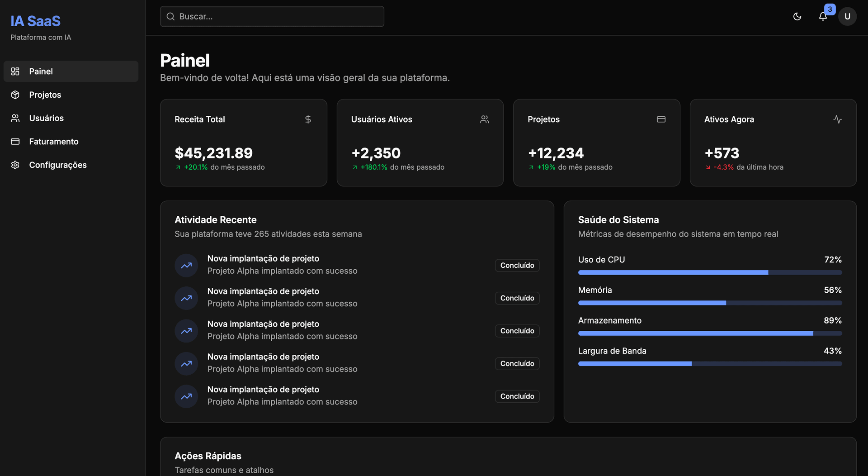Select Faturamento in the sidebar menu
Image resolution: width=868 pixels, height=476 pixels.
pos(54,141)
